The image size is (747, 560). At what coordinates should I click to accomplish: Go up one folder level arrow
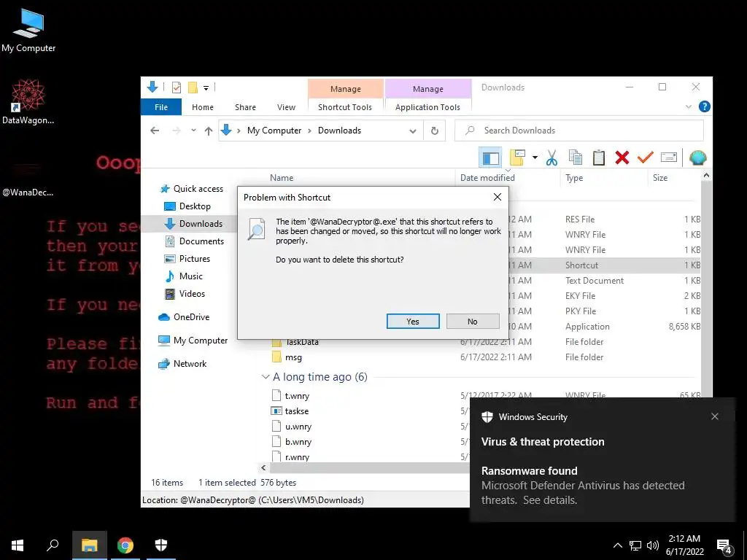tap(208, 131)
